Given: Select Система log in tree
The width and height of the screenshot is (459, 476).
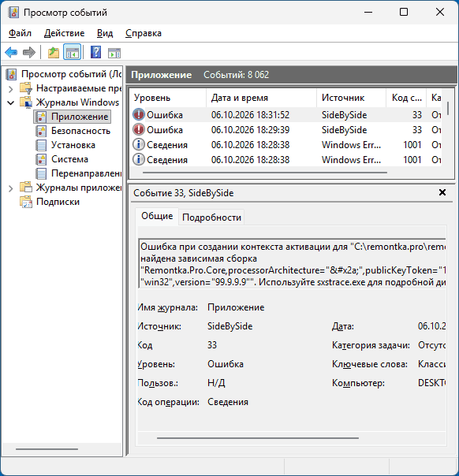Looking at the screenshot, I should coord(69,159).
